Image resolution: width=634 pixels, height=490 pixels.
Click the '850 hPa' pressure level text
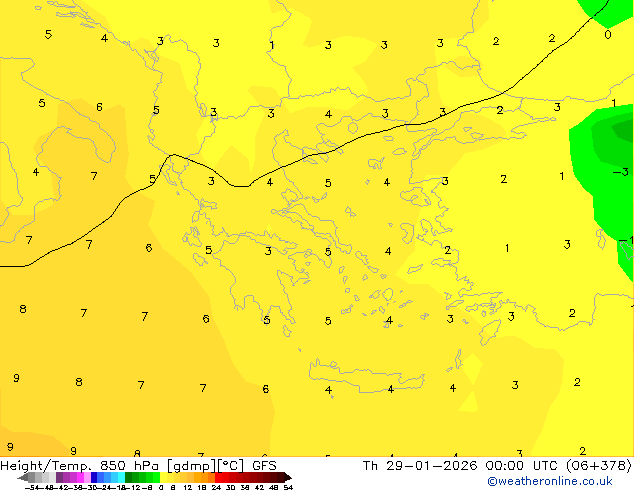[129, 466]
